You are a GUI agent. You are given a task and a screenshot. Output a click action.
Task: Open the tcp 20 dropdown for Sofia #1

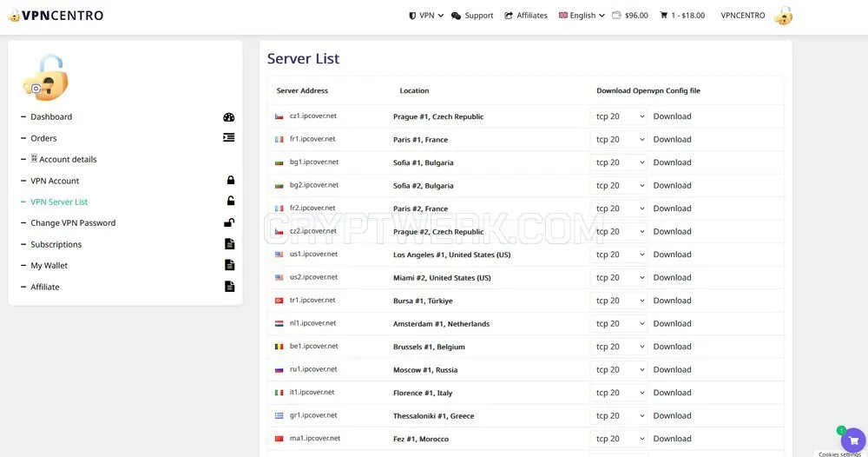point(619,162)
